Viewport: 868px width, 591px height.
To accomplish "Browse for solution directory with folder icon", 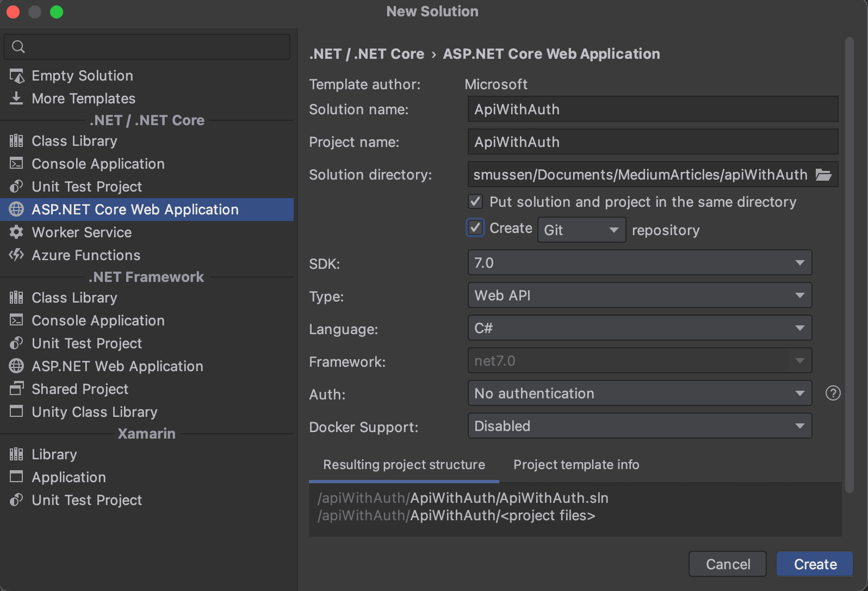I will pos(823,175).
